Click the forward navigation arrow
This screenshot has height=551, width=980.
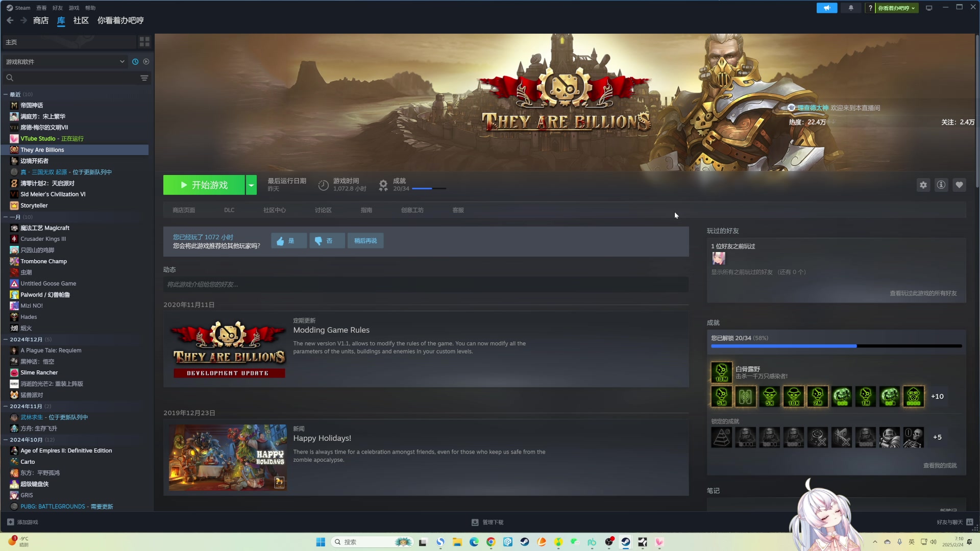[23, 20]
